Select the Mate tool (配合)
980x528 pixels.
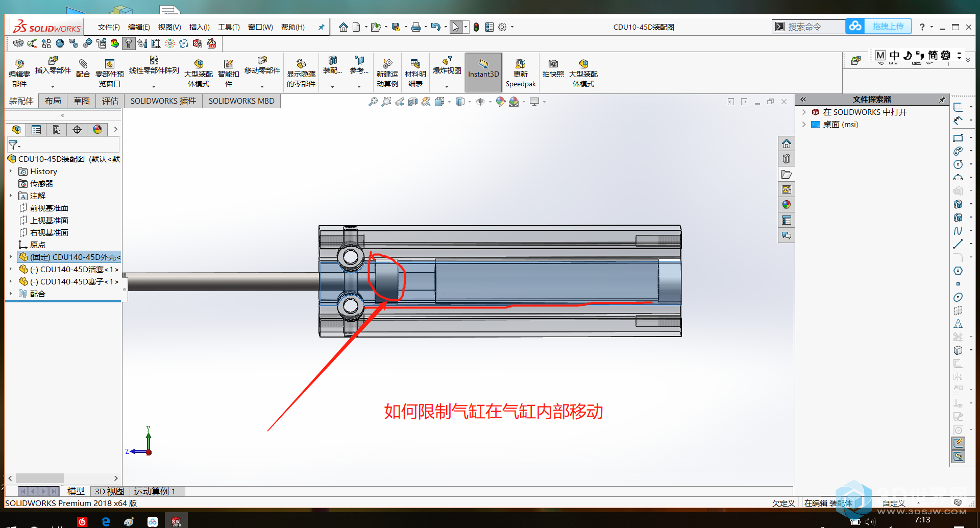83,68
